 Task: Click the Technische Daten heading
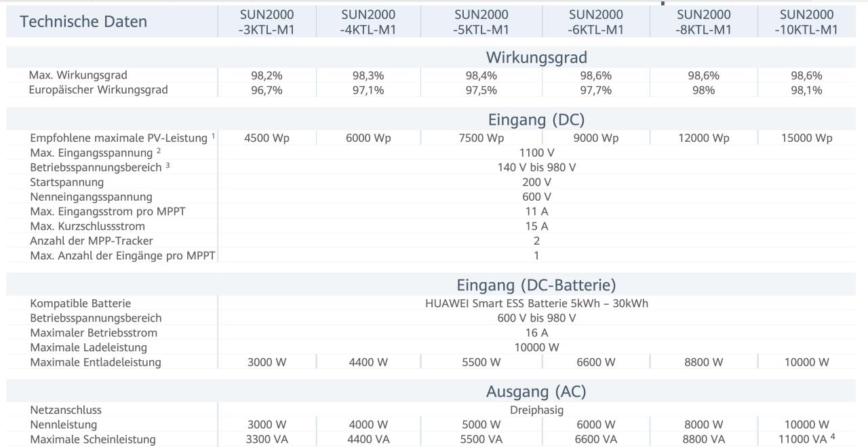pyautogui.click(x=83, y=21)
